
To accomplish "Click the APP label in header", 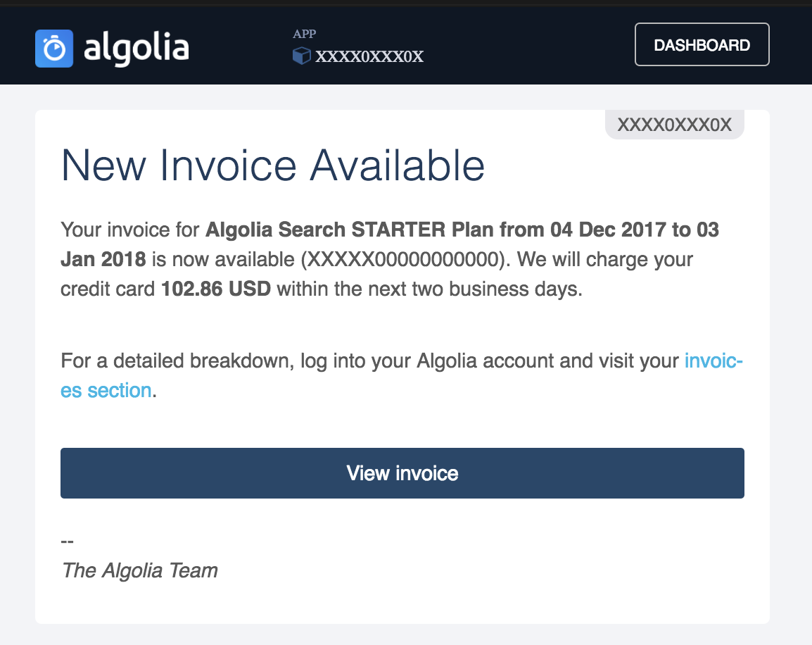I will pyautogui.click(x=304, y=34).
